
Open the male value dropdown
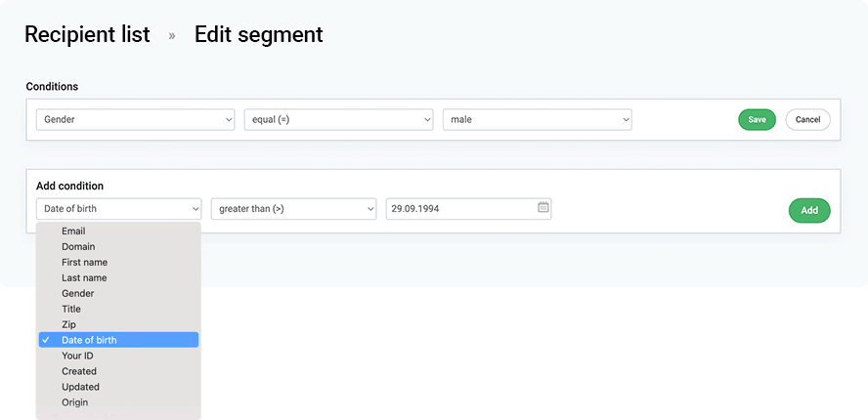[x=538, y=119]
